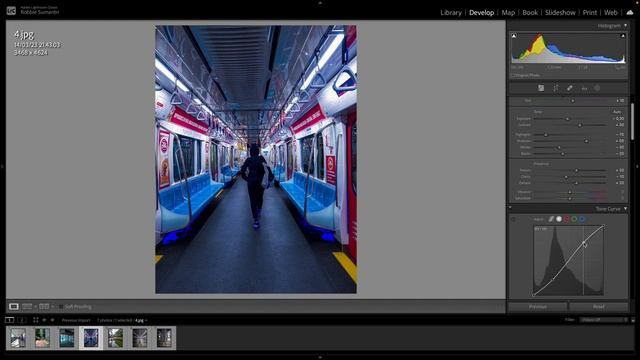This screenshot has width=640, height=360.
Task: Select the Healing brush tool
Action: [x=569, y=88]
